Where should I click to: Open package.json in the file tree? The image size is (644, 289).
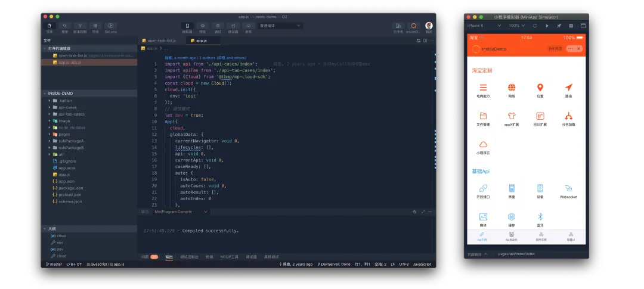70,188
